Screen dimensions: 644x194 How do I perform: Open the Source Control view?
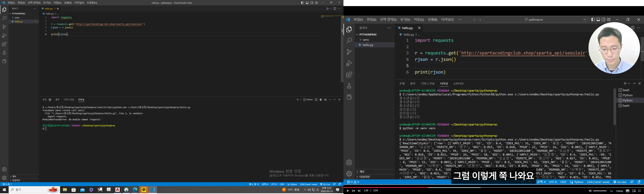point(4,27)
